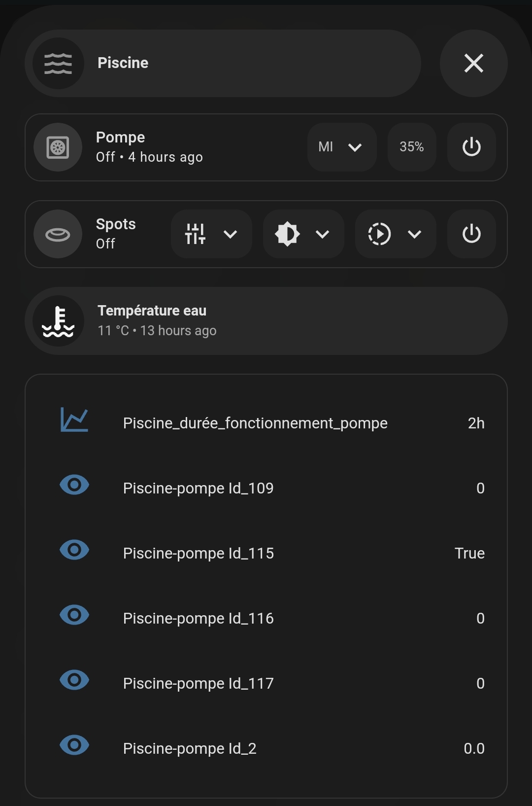Screen dimensions: 532x806
Task: Expand the Spots tuning sliders dropdown
Action: coord(211,234)
